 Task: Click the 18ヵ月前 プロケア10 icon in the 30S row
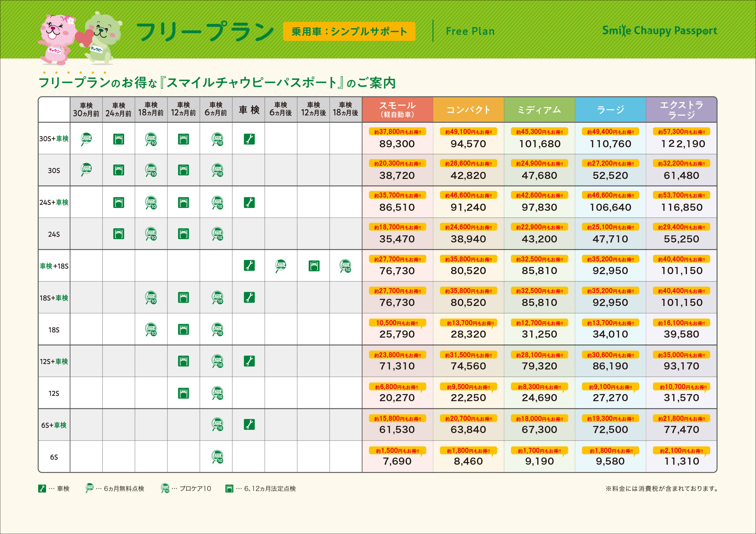(x=151, y=170)
